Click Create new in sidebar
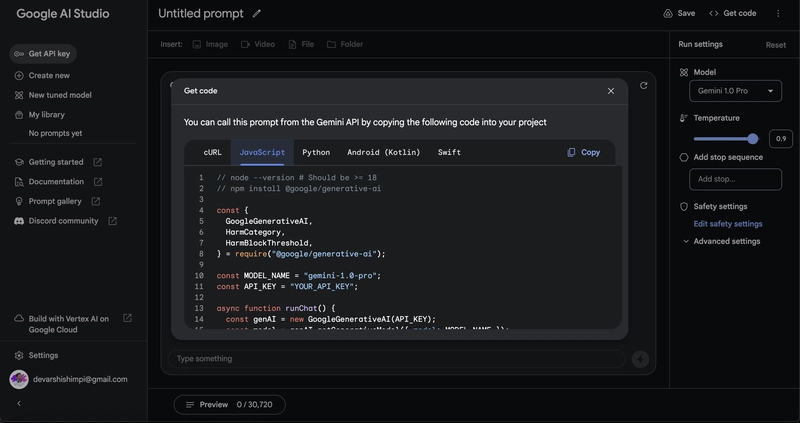The width and height of the screenshot is (800, 423). click(49, 76)
